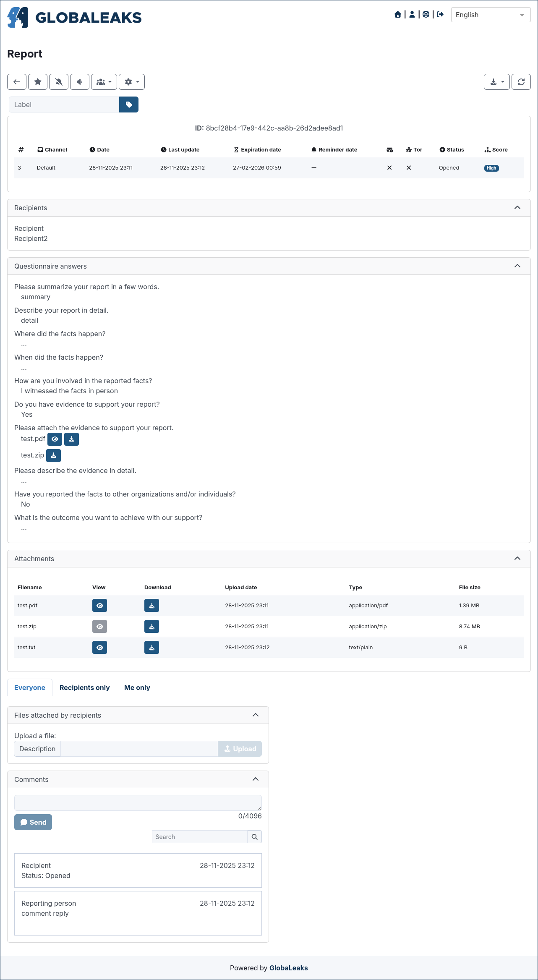Click the Send comment button
Viewport: 538px width, 980px height.
(x=33, y=822)
